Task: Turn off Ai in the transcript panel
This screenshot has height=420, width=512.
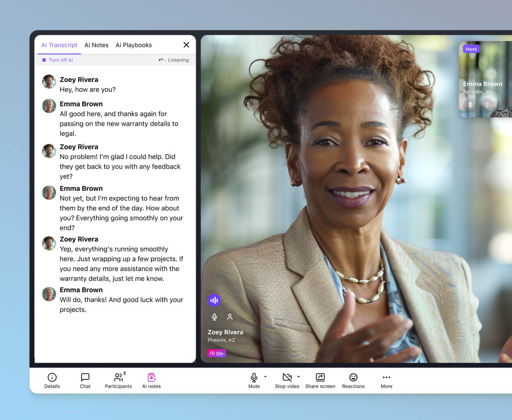Action: [x=57, y=60]
